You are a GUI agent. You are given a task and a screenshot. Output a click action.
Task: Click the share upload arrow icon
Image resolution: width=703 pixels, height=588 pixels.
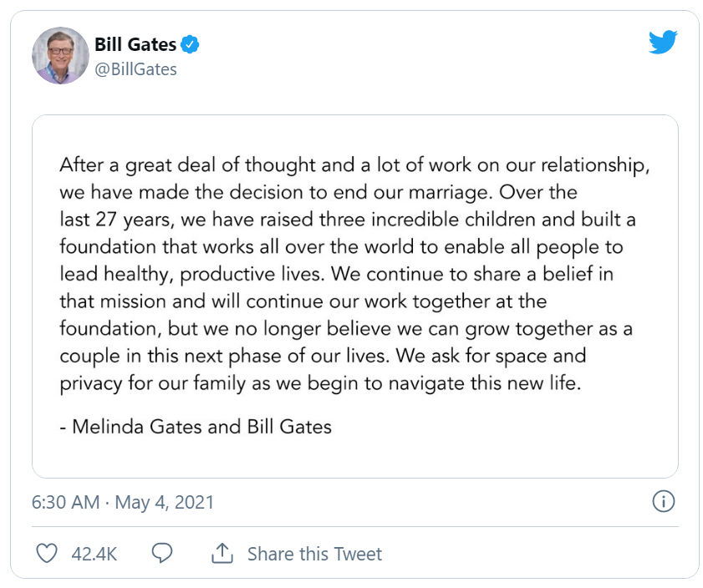coord(222,553)
